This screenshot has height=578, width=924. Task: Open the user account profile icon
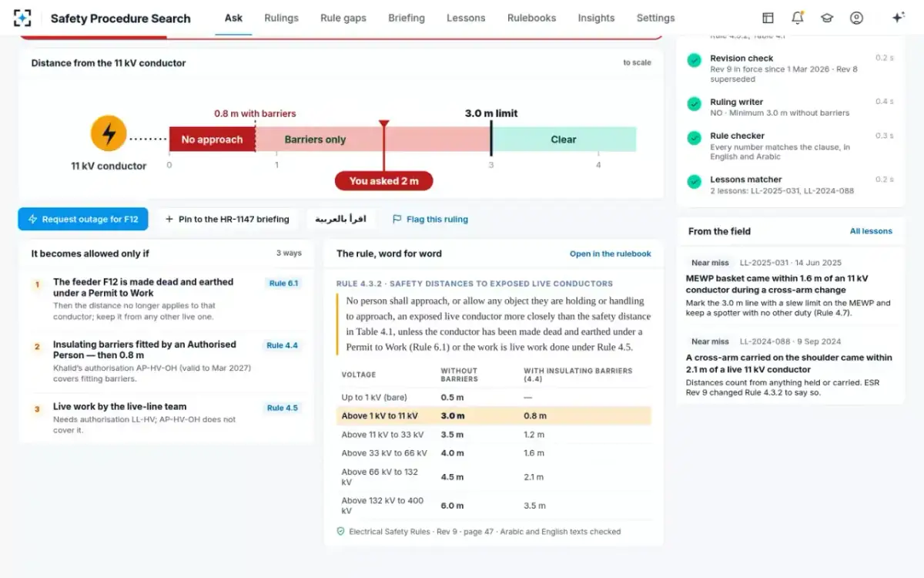pyautogui.click(x=856, y=18)
